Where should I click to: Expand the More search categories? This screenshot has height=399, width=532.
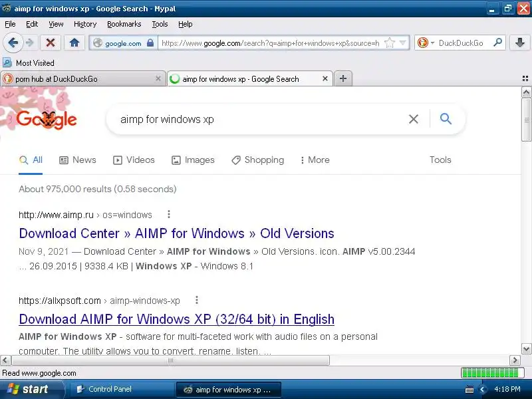(x=315, y=160)
